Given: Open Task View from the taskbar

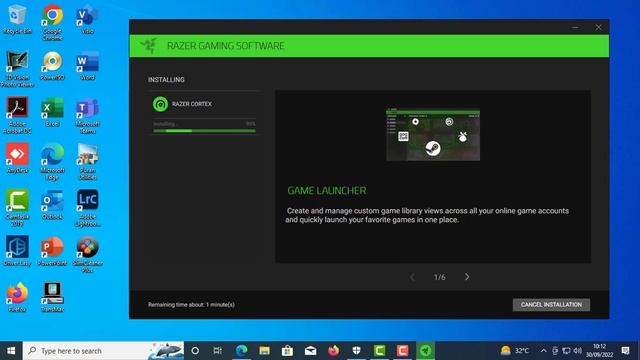Looking at the screenshot, I should click(218, 351).
